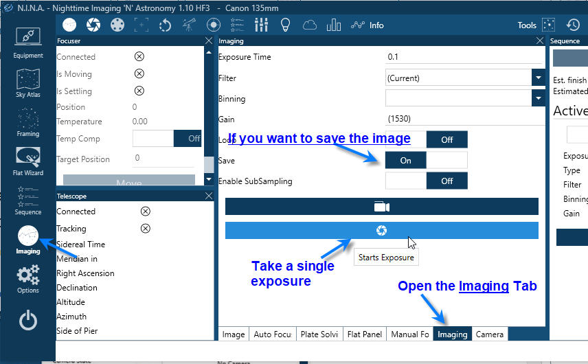Toggle the Enable SubSampling switch
The width and height of the screenshot is (588, 364).
coord(426,181)
